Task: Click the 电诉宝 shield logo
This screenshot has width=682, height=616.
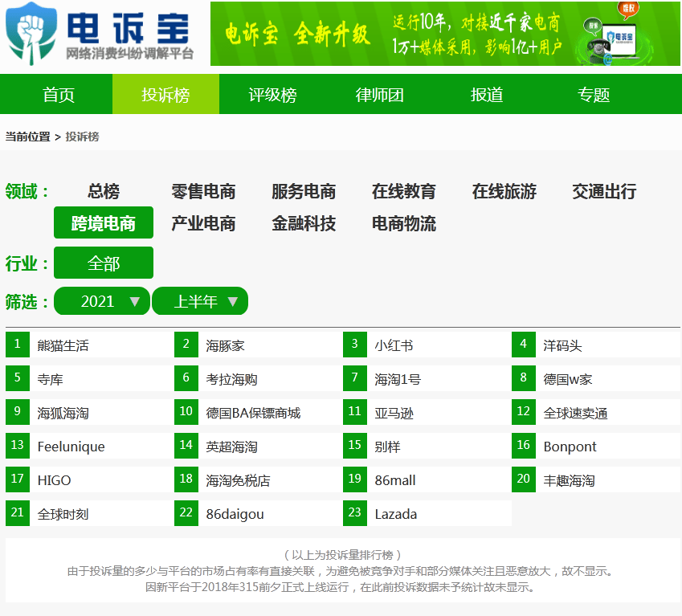Action: [31, 34]
